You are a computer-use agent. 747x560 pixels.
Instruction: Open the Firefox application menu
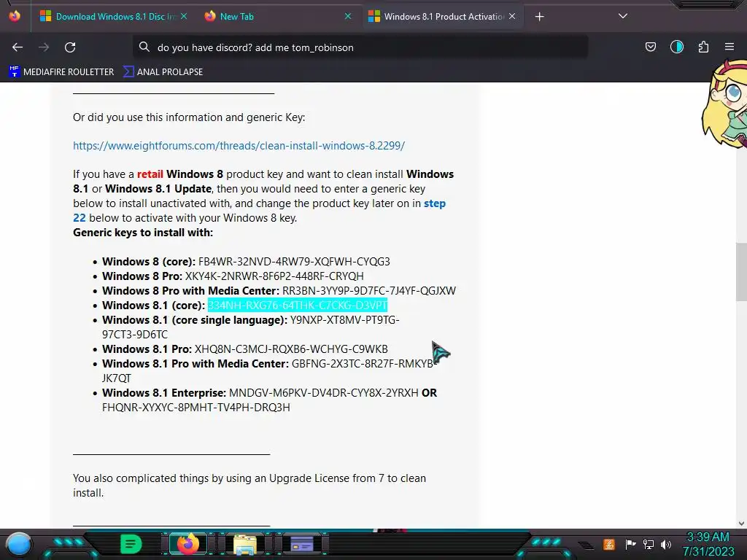tap(729, 47)
